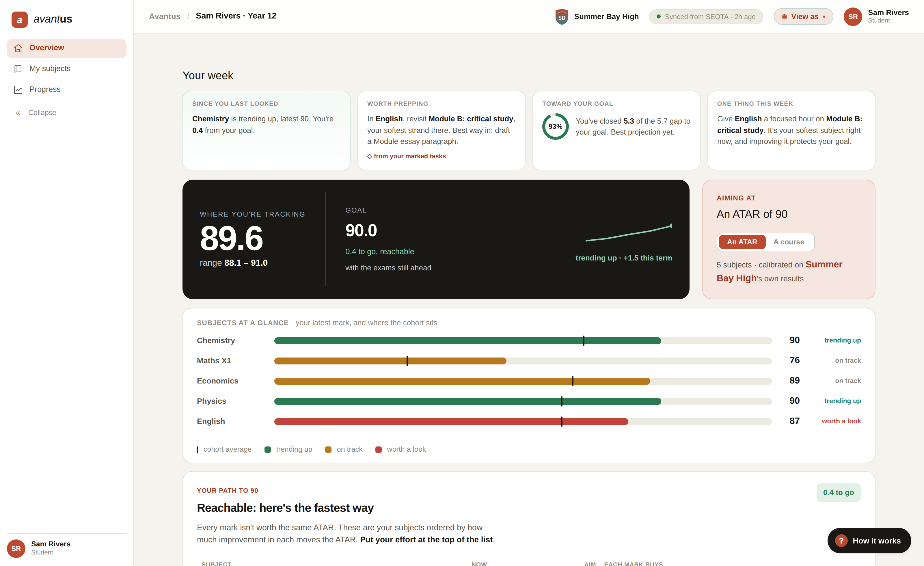924x566 pixels.
Task: Click the Economics subject label
Action: pyautogui.click(x=217, y=381)
